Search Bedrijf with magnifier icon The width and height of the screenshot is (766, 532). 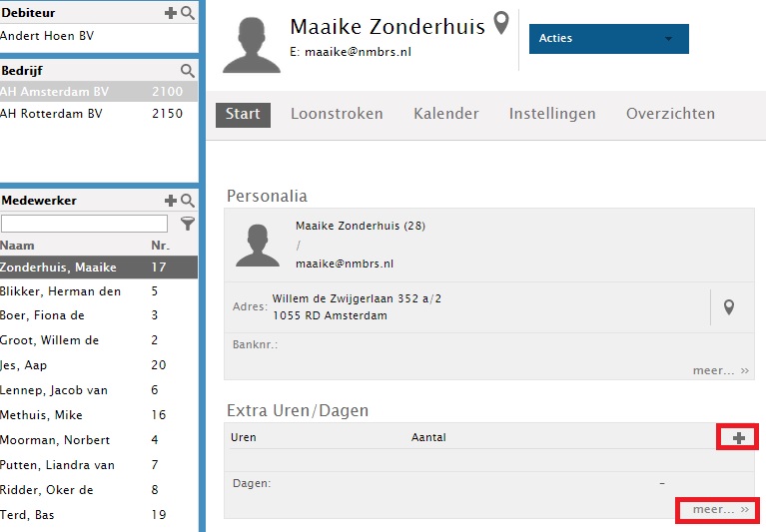click(188, 71)
